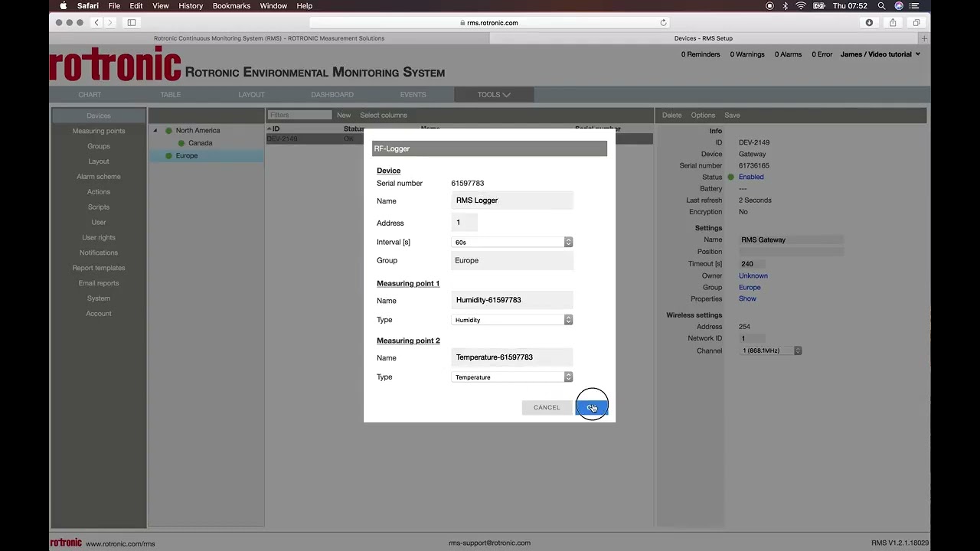Open Notification Center list icon
This screenshot has width=980, height=551.
coord(914,5)
